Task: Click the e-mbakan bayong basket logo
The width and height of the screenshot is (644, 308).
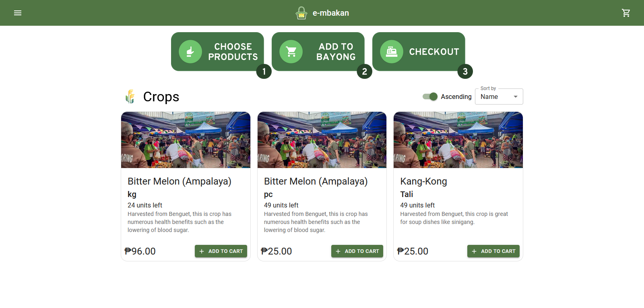Action: coord(301,12)
